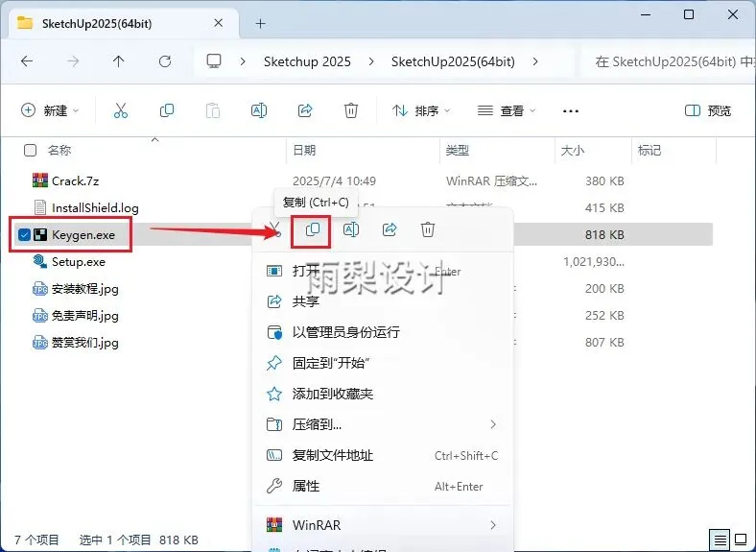This screenshot has height=552, width=756.
Task: Click the 2025/7/4 10:49 date cell
Action: (334, 180)
